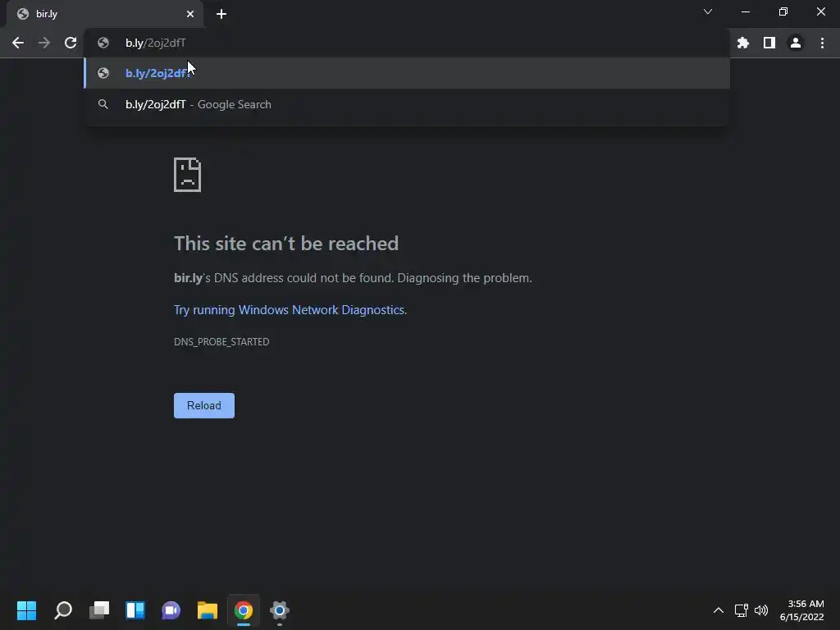The height and width of the screenshot is (630, 840).
Task: Select the b.ly/2oj2dfT URL suggestion
Action: coord(407,73)
